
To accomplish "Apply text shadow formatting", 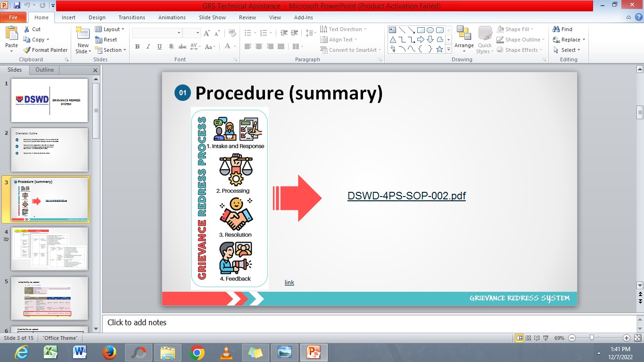I will pyautogui.click(x=171, y=47).
